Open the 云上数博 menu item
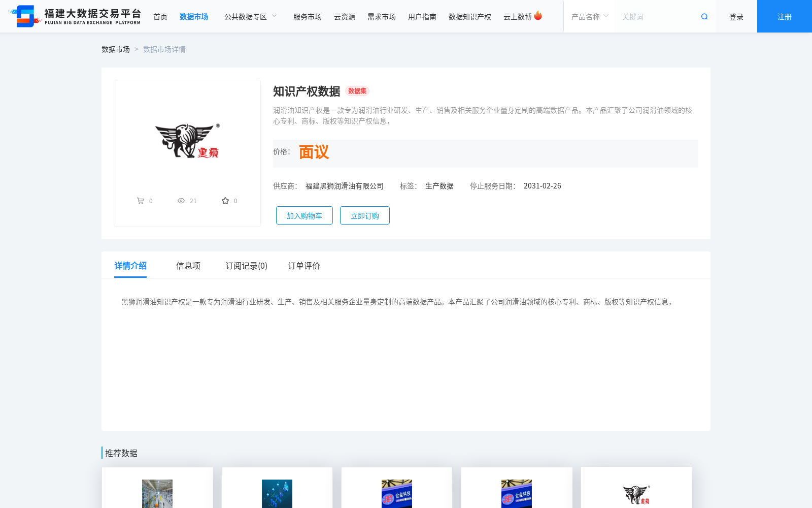The width and height of the screenshot is (812, 508). [518, 17]
